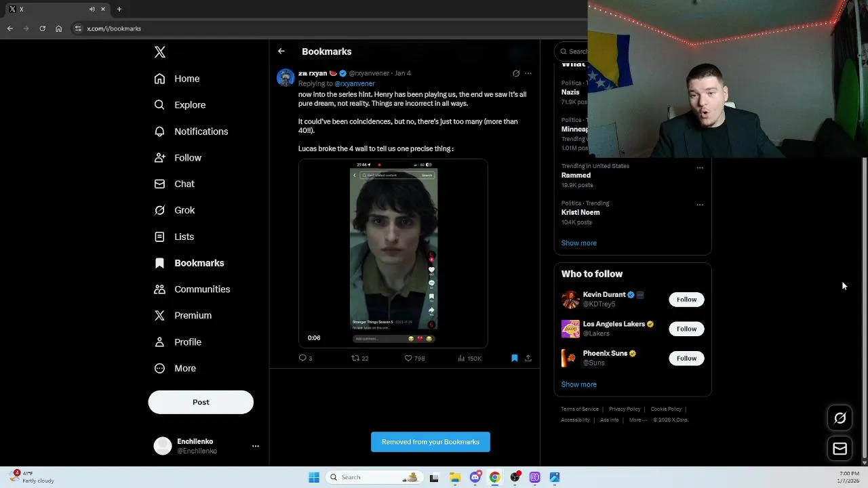Open Chat envelope icon in sidebar
Screen dimensions: 868x488
tap(159, 184)
